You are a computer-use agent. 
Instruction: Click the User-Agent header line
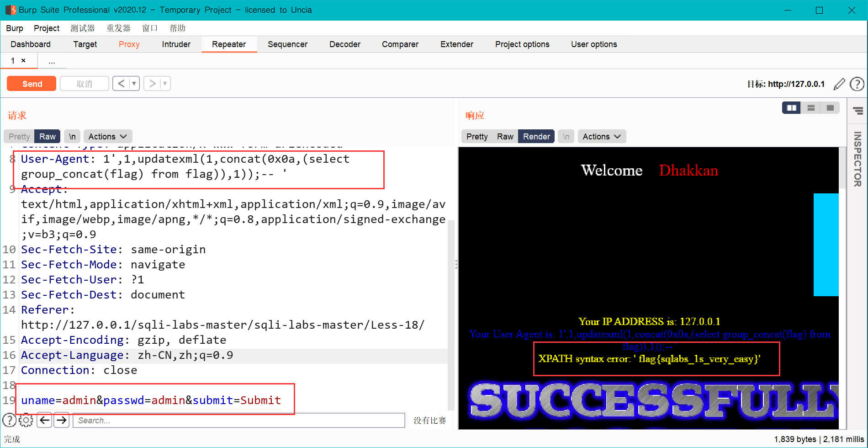[x=185, y=166]
